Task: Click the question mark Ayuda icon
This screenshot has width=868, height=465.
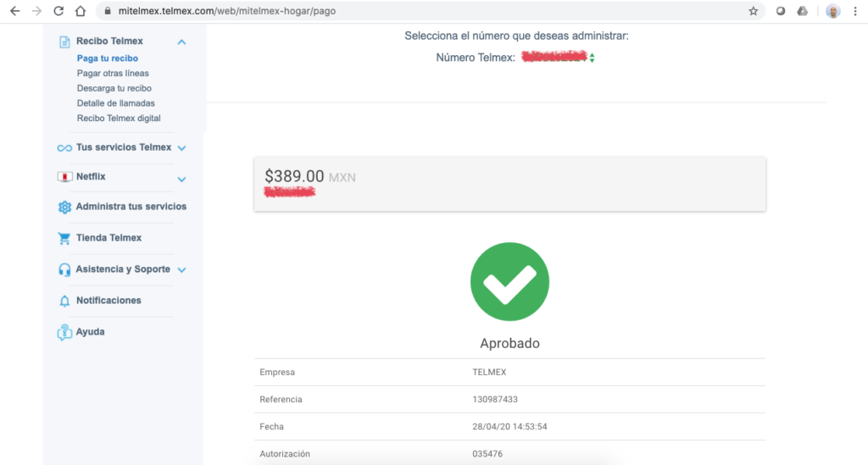Action: coord(64,332)
